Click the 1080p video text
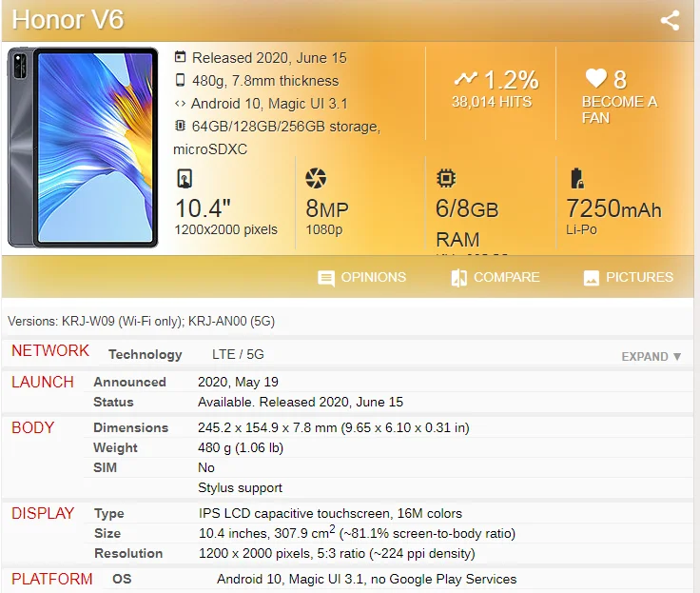Screen dimensions: 700x593 pyautogui.click(x=324, y=229)
